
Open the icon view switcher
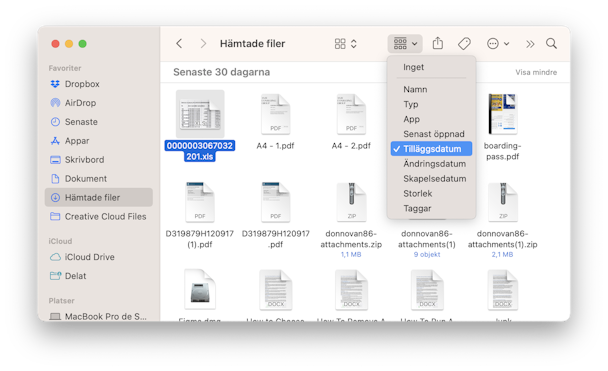(345, 44)
